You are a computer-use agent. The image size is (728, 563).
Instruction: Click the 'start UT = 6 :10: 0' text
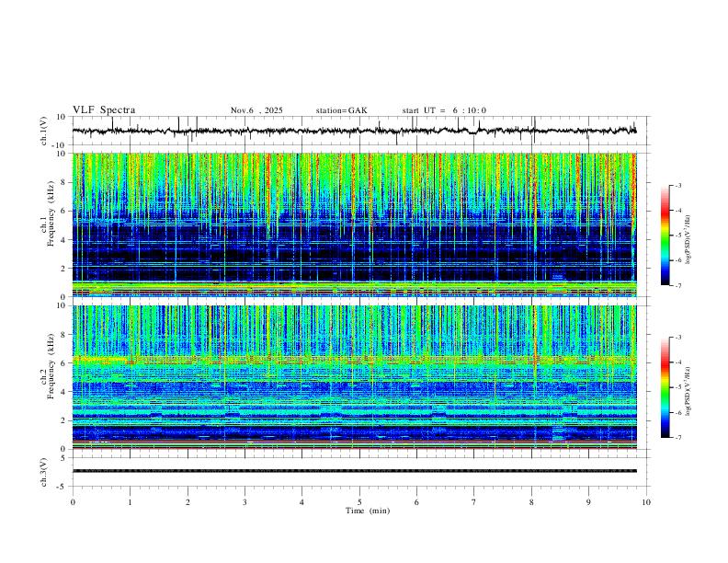click(444, 110)
